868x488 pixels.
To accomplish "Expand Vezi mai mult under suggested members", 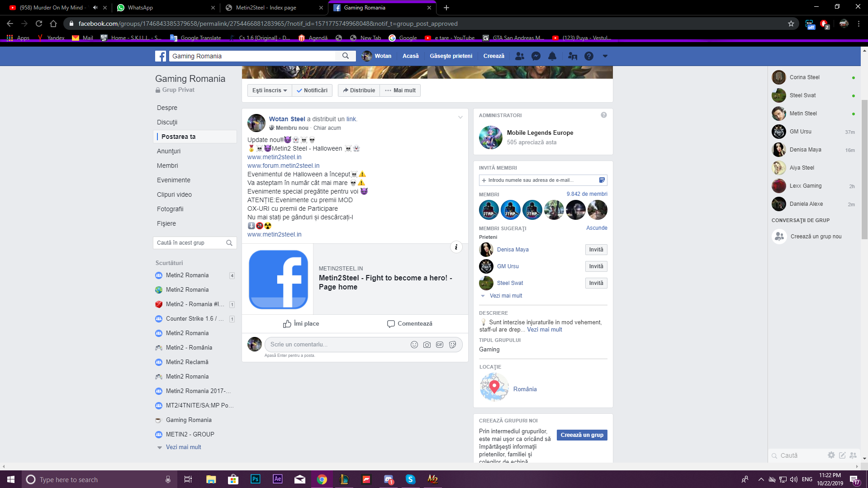I will (x=506, y=296).
